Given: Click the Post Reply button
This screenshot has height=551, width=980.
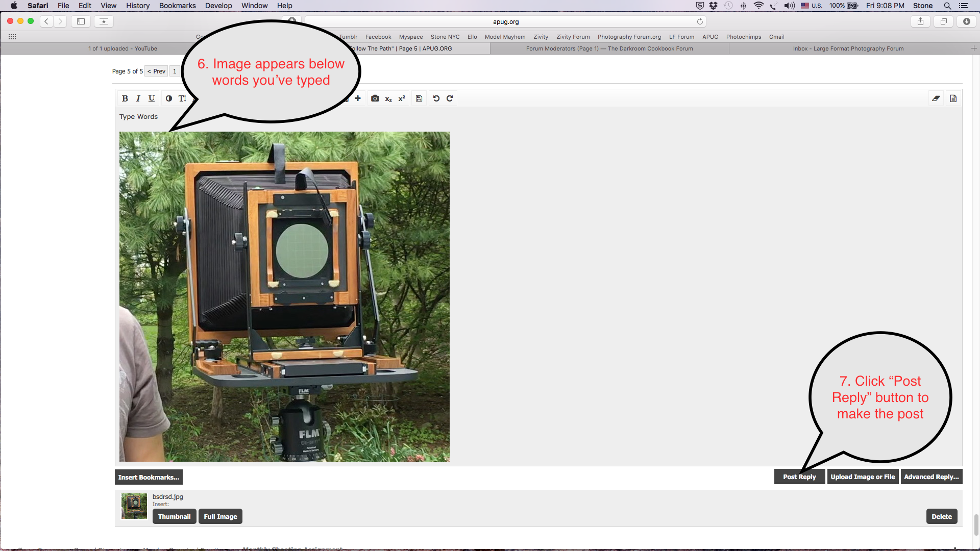Looking at the screenshot, I should (x=799, y=477).
